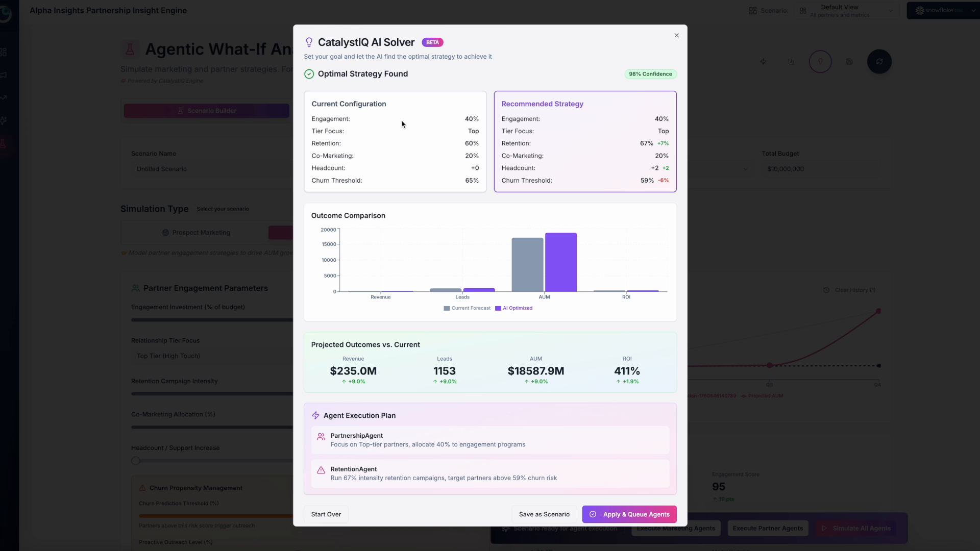Click the flask icon beside Agentic What-If title
980x551 pixels.
tap(130, 49)
